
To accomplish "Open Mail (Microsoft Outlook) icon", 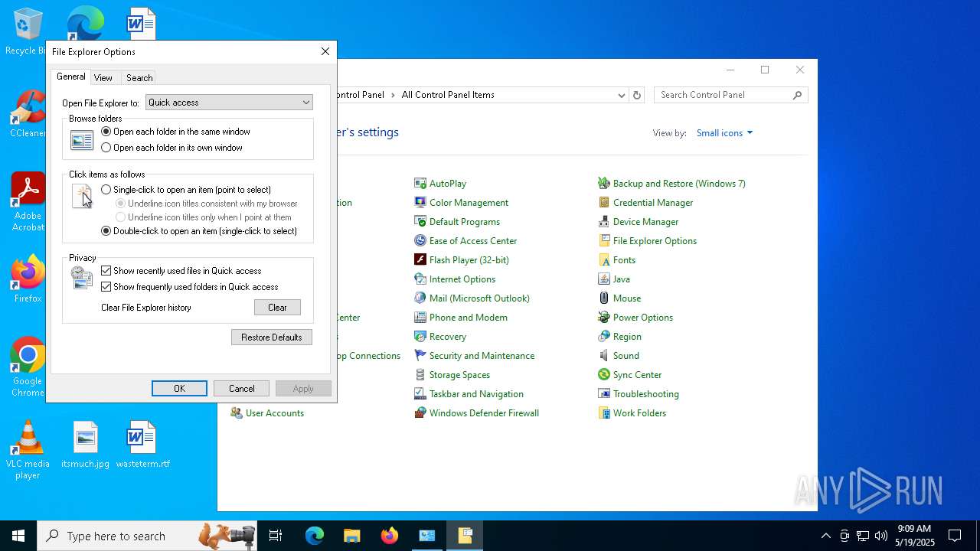I will [x=420, y=298].
